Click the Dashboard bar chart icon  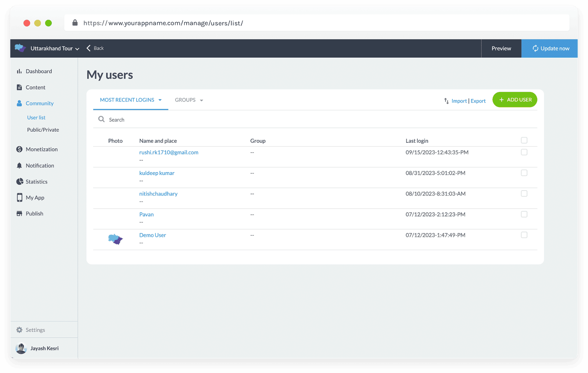click(19, 71)
